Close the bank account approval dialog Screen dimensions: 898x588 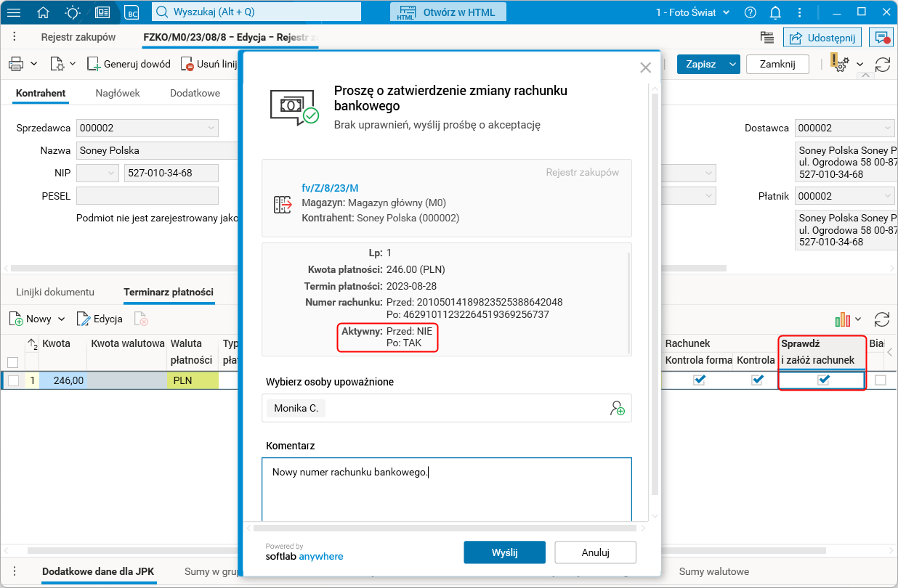pos(645,68)
